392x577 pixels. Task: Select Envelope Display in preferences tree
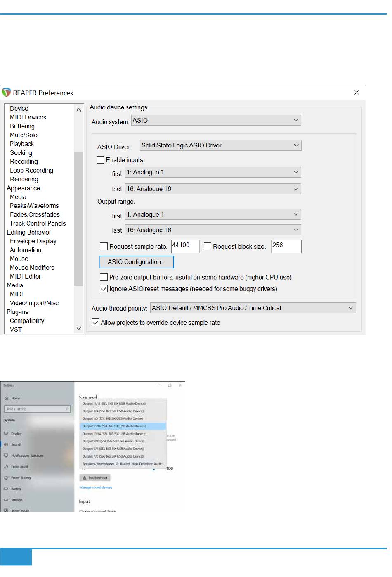pyautogui.click(x=33, y=241)
